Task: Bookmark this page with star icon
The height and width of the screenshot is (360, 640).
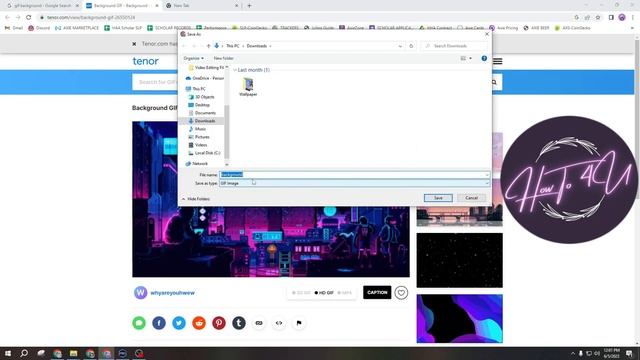Action: tap(598, 18)
